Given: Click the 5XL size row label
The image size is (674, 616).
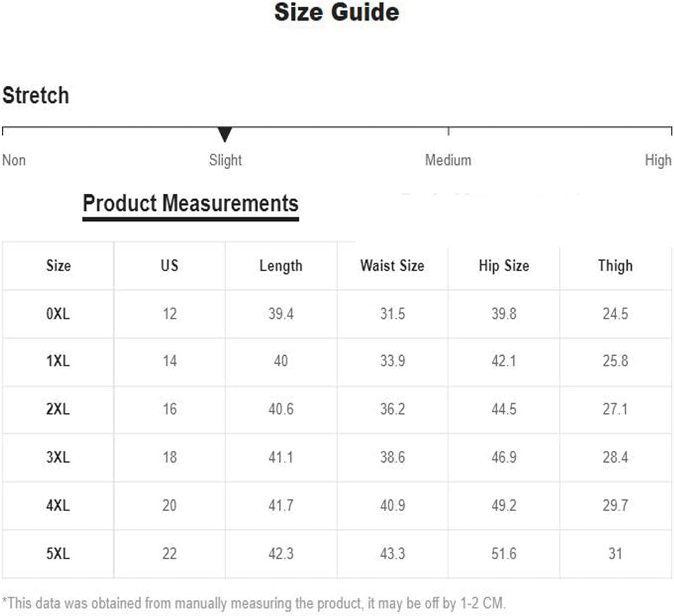Looking at the screenshot, I should [58, 553].
